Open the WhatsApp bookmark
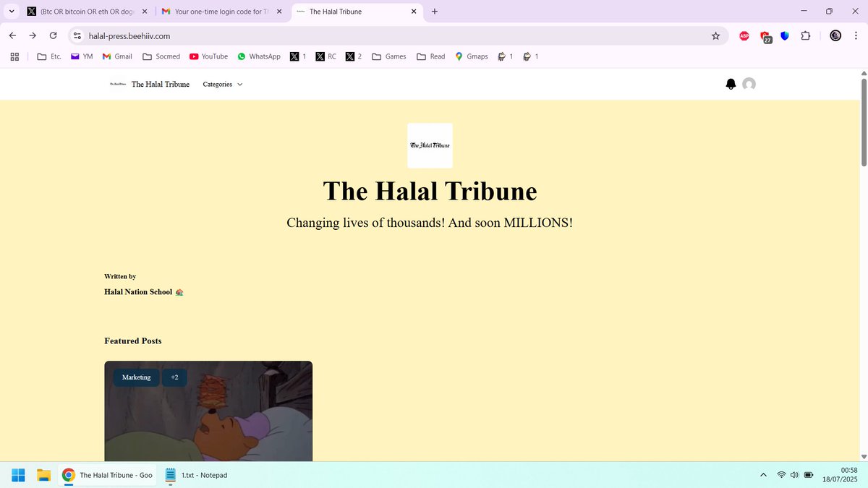The width and height of the screenshot is (868, 488). pyautogui.click(x=259, y=56)
